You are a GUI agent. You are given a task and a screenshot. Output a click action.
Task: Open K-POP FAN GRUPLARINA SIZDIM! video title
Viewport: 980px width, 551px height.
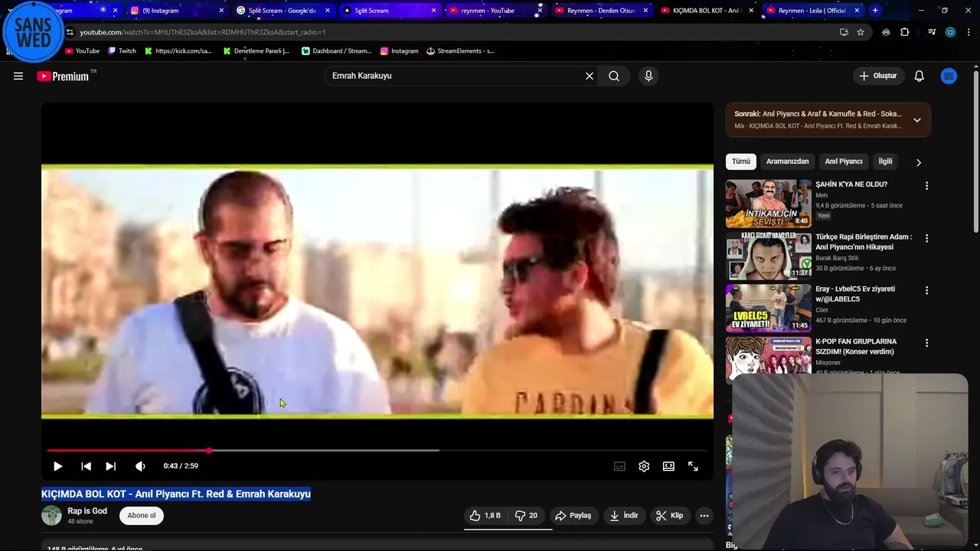(x=856, y=347)
